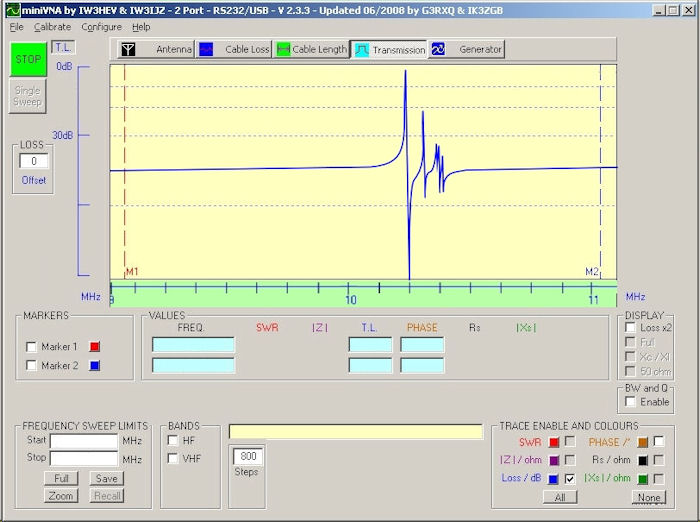Screen dimensions: 700x522
Task: Click the Cable Loss waveform icon
Action: tap(206, 49)
